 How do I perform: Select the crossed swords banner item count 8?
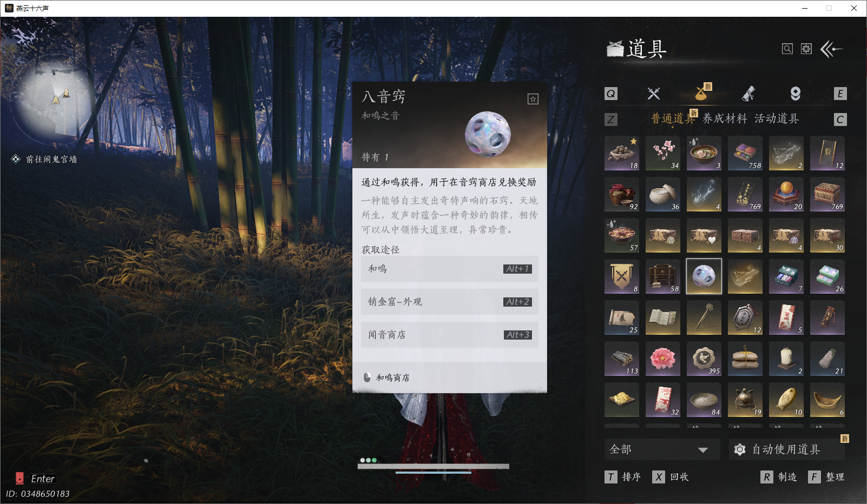(x=622, y=276)
